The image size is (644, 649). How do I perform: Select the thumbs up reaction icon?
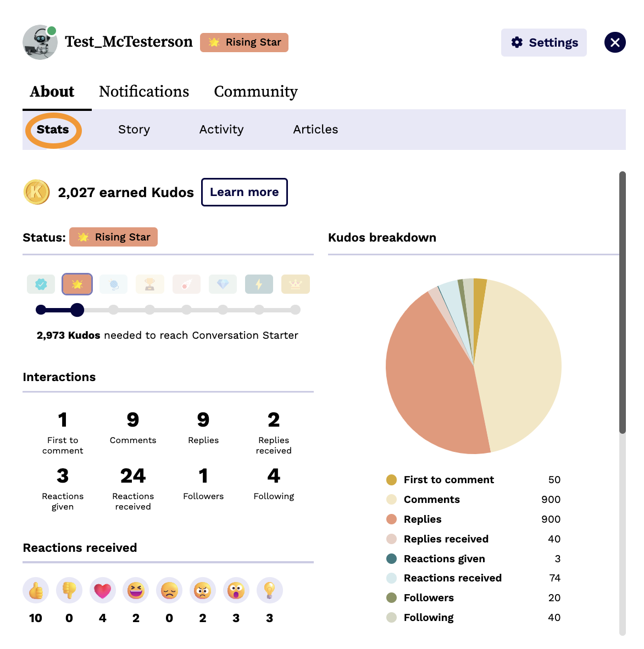click(36, 590)
